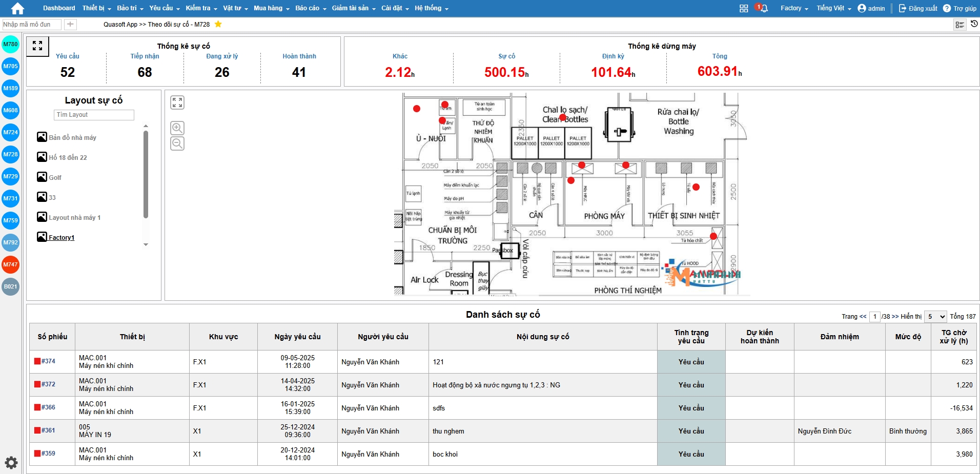Open incident ticket #374
980x474 pixels.
click(48, 361)
